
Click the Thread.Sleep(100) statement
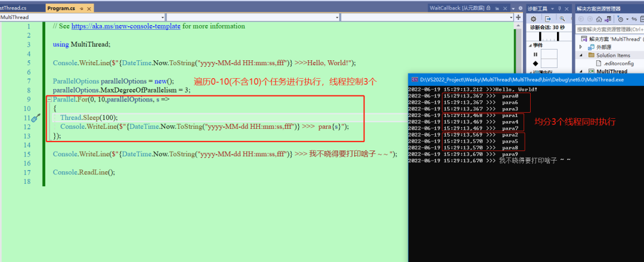[x=89, y=118]
